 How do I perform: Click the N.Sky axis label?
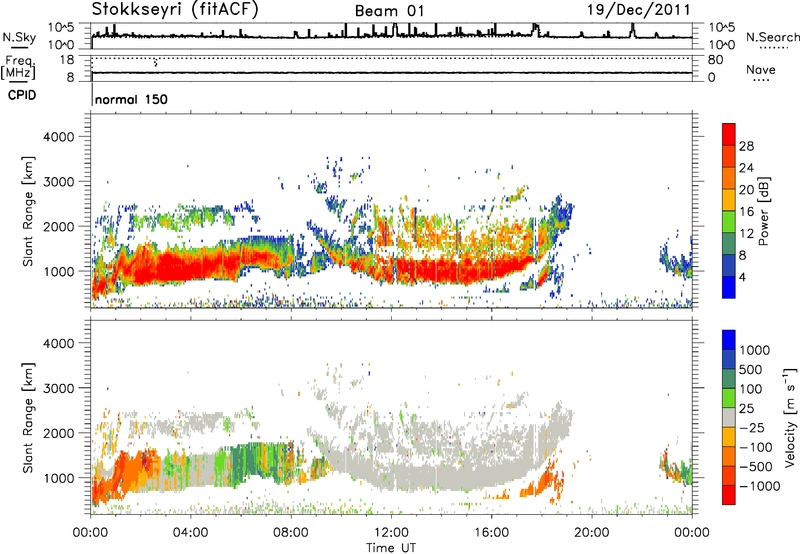[x=19, y=37]
